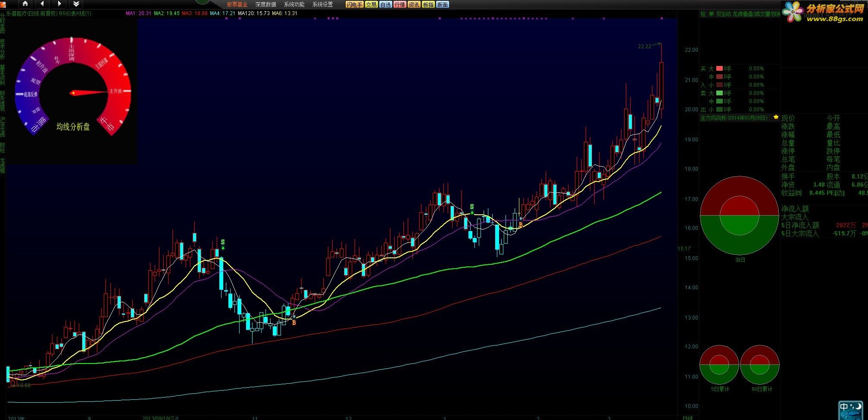Viewport: 868px width, 420px height.
Task: Click the chart title 乐普医疗(日线 前复权)
Action: tap(31, 13)
